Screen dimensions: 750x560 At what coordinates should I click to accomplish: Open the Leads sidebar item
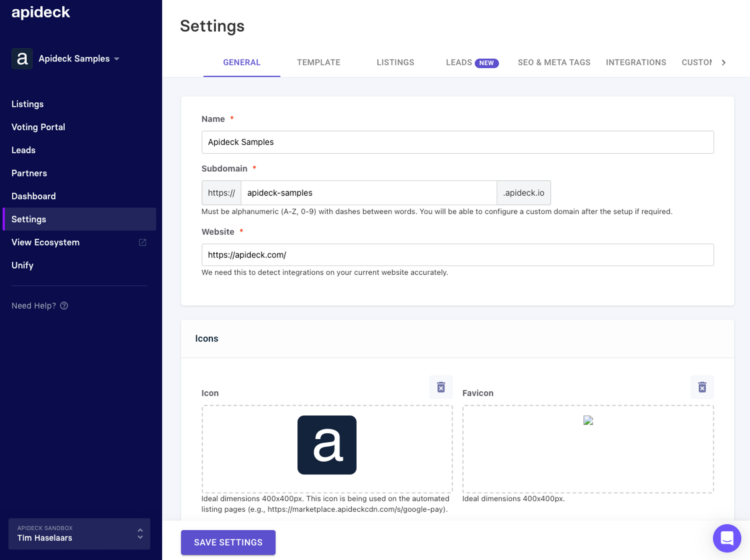coord(23,150)
